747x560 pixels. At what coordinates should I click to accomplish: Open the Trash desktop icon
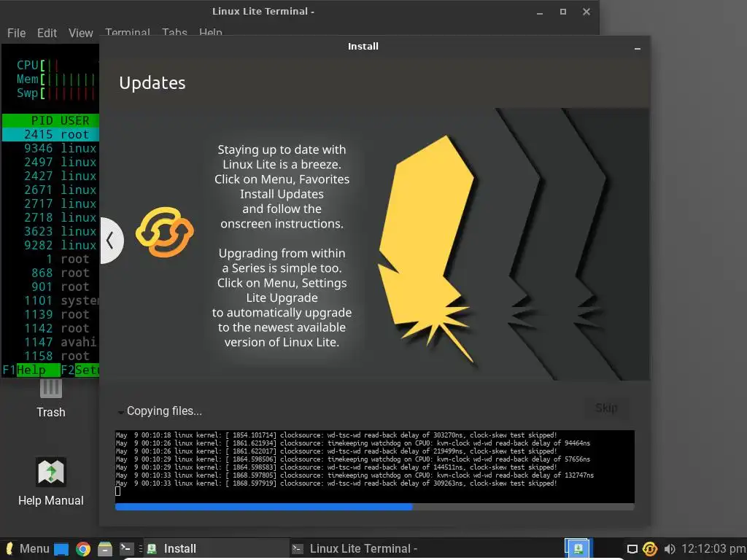coord(51,399)
